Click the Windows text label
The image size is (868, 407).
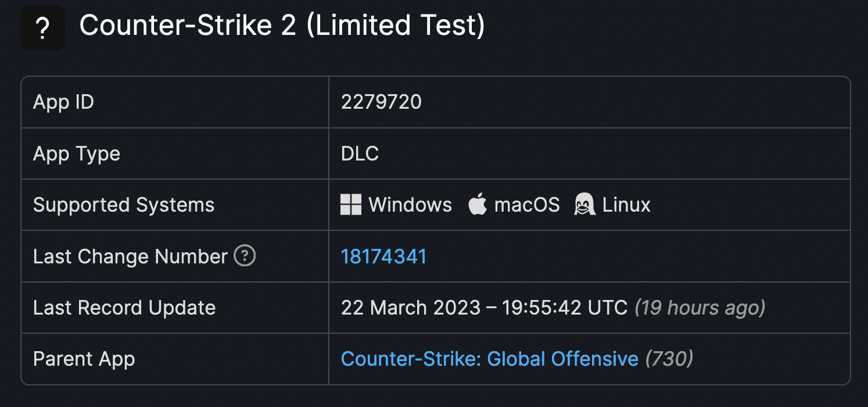click(410, 205)
